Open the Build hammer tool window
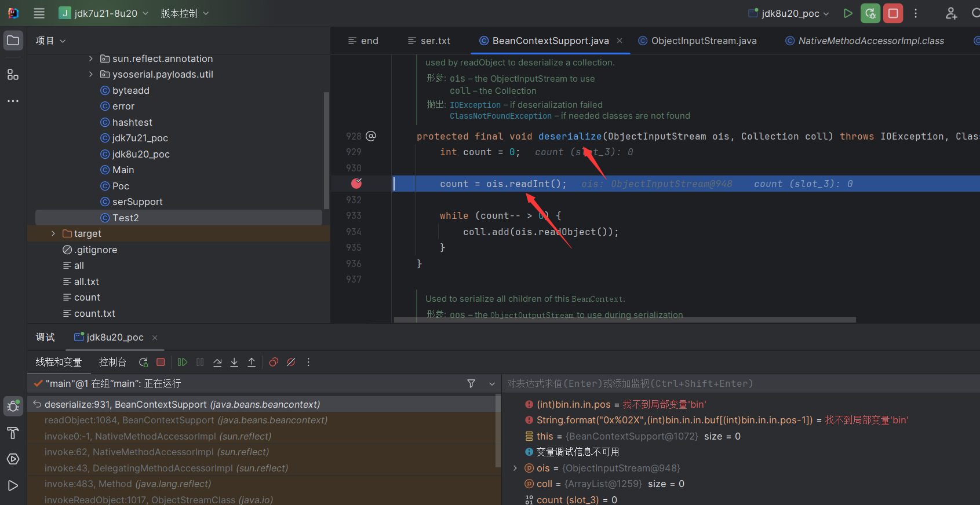 (x=13, y=433)
